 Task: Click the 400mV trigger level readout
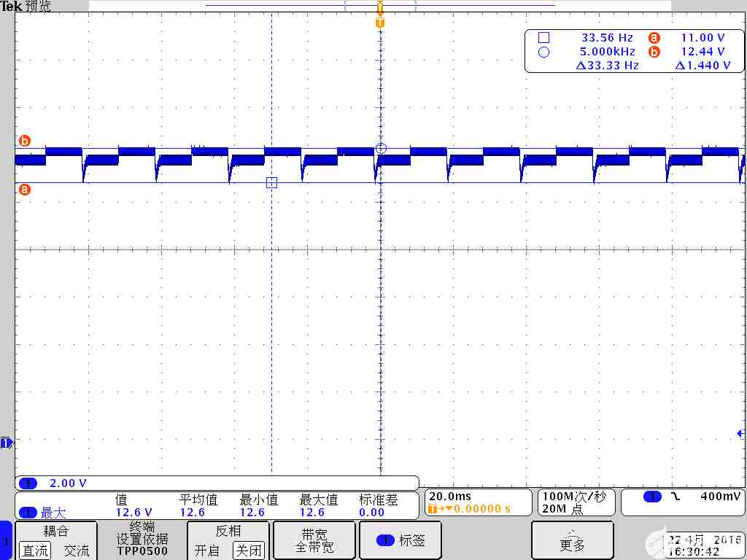click(721, 497)
